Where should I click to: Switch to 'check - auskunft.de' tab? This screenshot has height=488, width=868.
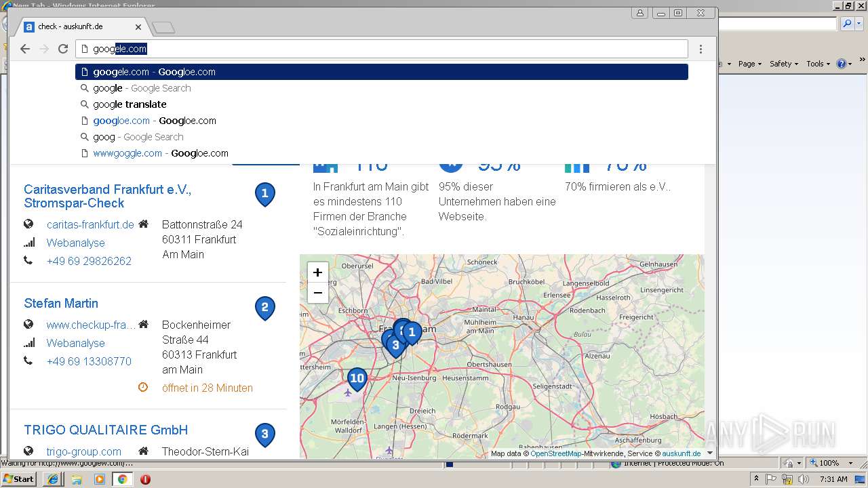click(x=81, y=27)
